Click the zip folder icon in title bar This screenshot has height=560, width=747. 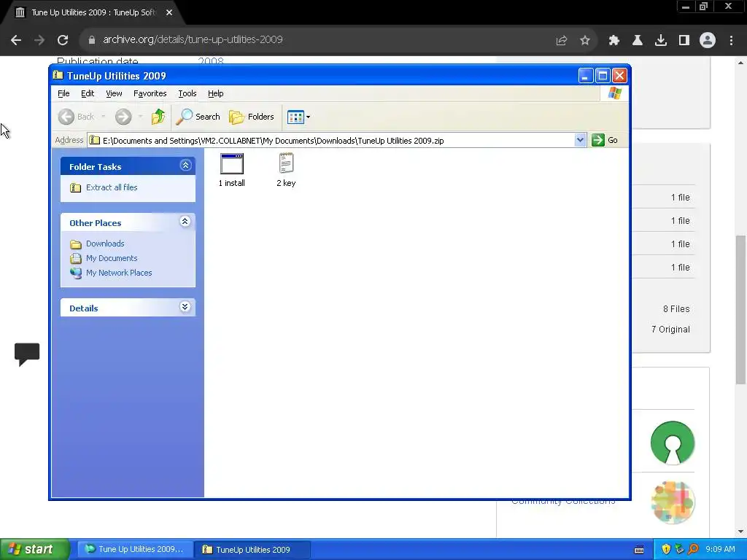click(x=58, y=75)
